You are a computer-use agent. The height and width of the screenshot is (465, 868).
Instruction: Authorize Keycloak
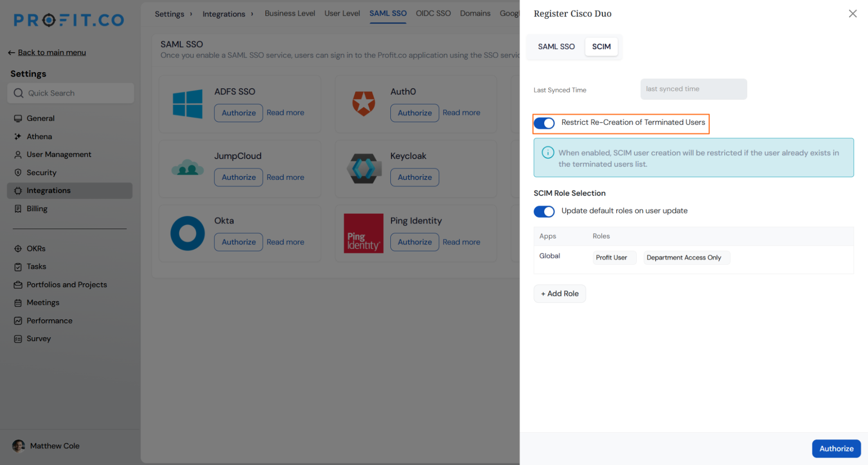415,177
